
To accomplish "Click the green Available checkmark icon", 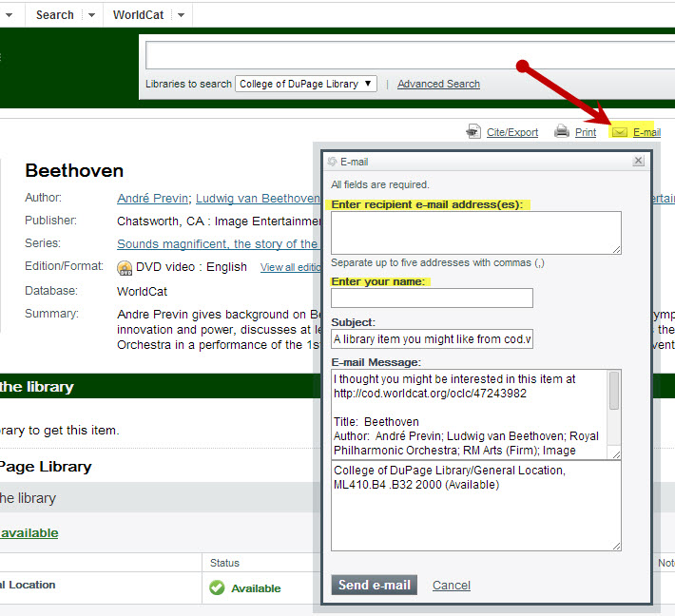I will pyautogui.click(x=217, y=587).
